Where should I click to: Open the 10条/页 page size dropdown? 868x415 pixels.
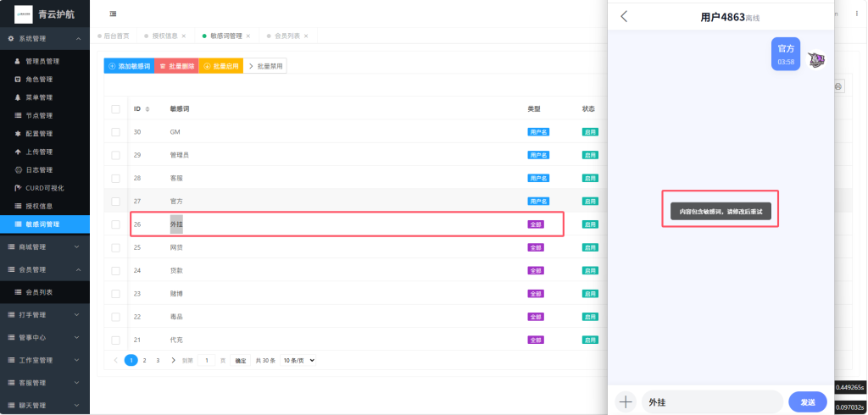pyautogui.click(x=298, y=360)
